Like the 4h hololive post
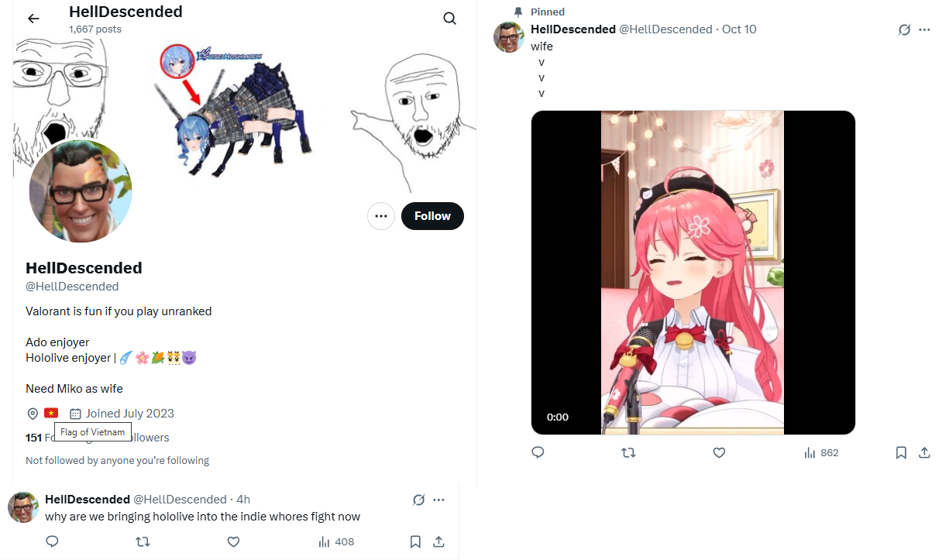This screenshot has height=560, width=949. click(233, 541)
